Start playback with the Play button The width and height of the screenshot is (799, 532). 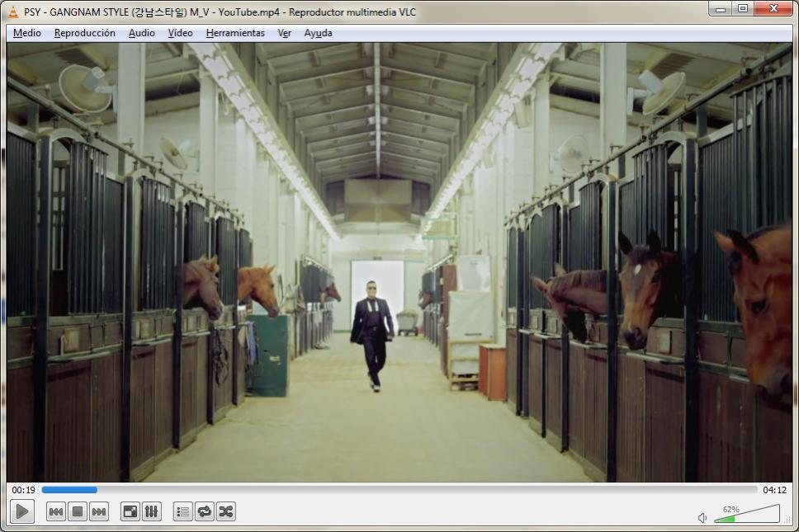[x=22, y=511]
